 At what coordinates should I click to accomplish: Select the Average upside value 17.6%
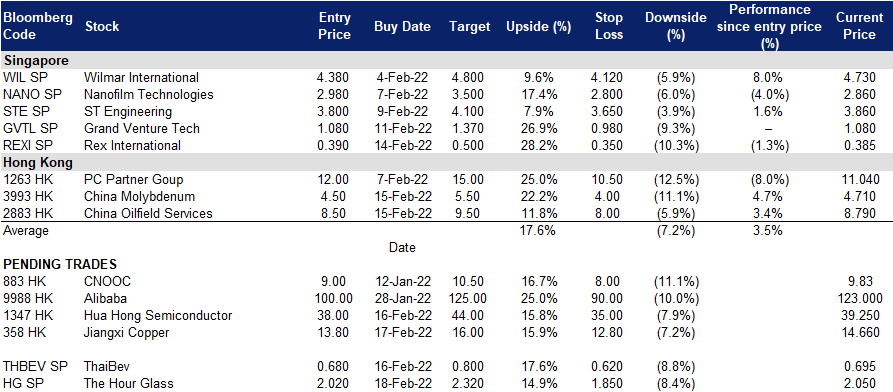click(x=539, y=230)
